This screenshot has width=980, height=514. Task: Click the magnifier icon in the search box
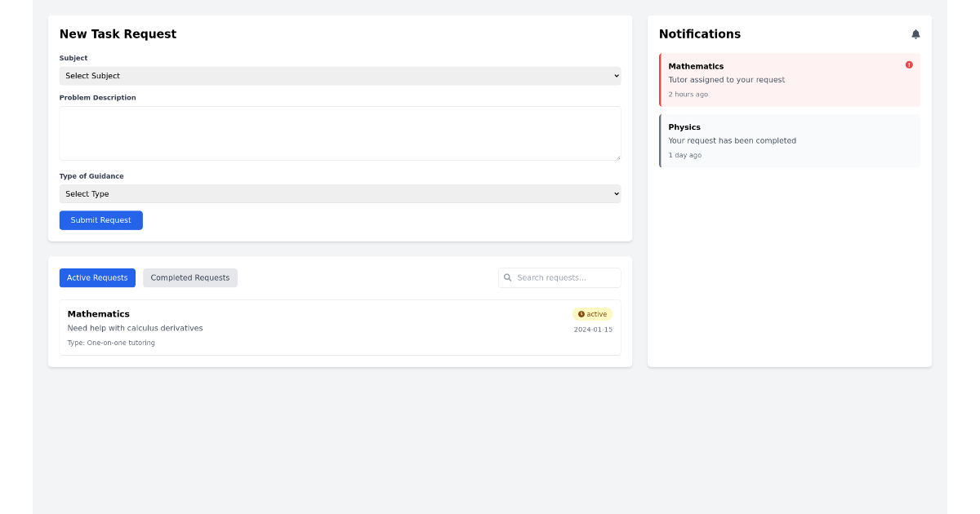(508, 277)
